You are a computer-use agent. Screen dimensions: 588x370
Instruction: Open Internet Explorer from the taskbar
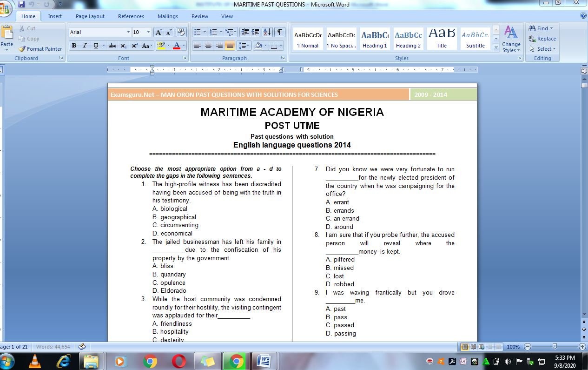(63, 361)
